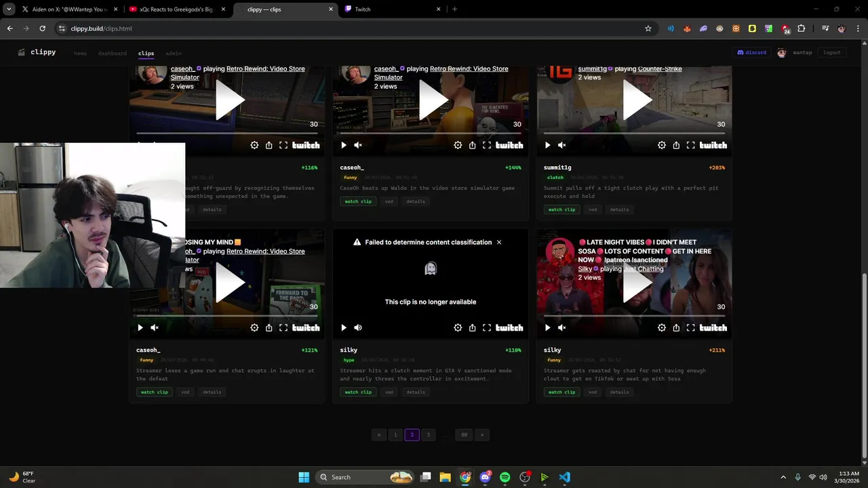Go to the home nav item
Screen dimensions: 868x488
coord(80,53)
